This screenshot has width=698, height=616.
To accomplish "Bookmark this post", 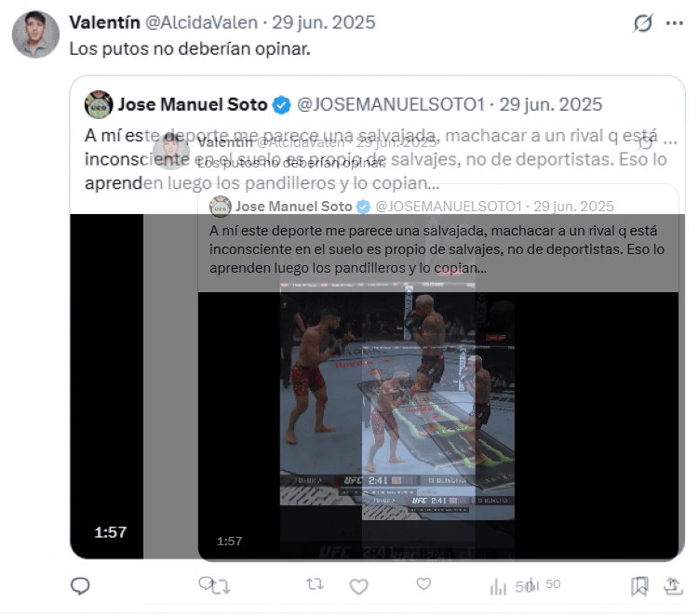I will (639, 586).
